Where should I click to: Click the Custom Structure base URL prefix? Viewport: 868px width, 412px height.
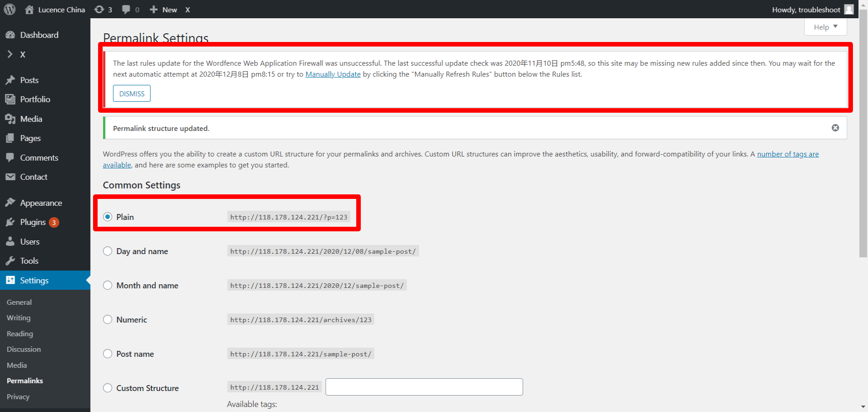click(275, 387)
